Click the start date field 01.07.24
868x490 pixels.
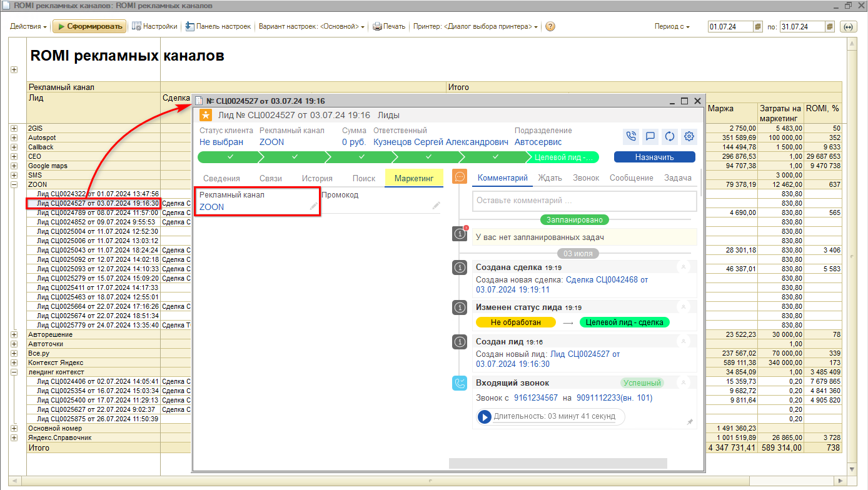click(730, 27)
